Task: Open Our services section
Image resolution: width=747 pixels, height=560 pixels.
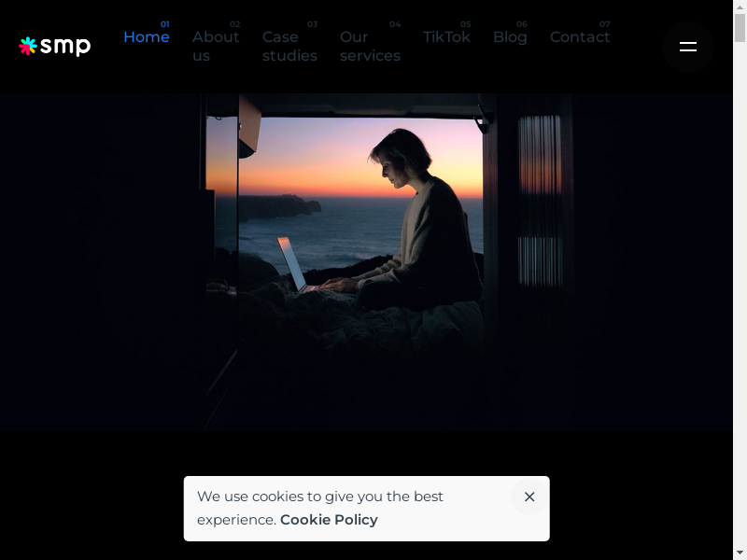Action: point(370,46)
